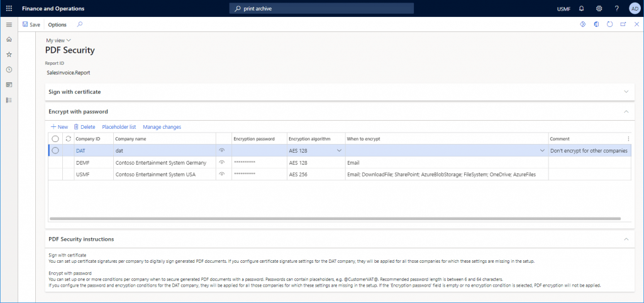This screenshot has height=303, width=644.
Task: Open the form in a new window icon
Action: point(623,25)
